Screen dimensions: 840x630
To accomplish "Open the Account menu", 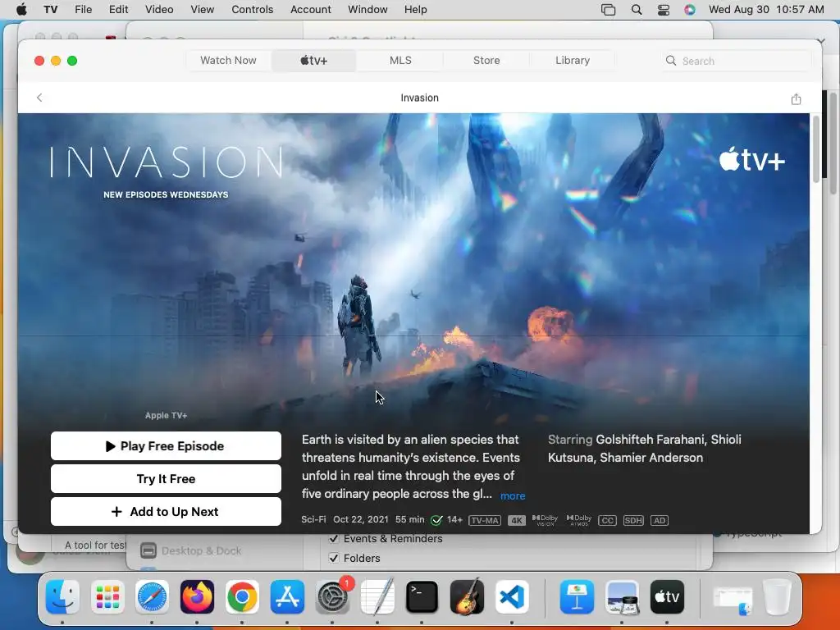I will tap(311, 9).
